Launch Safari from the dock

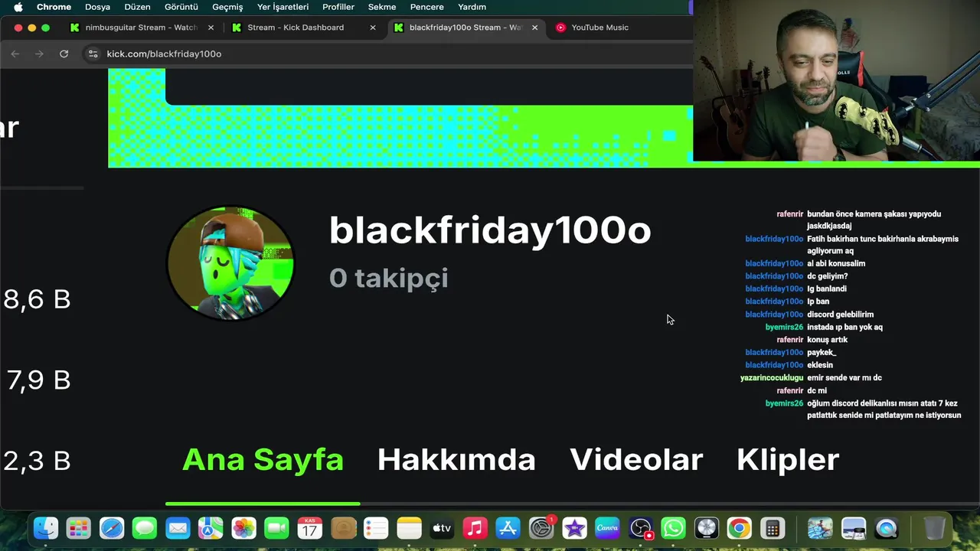(112, 528)
